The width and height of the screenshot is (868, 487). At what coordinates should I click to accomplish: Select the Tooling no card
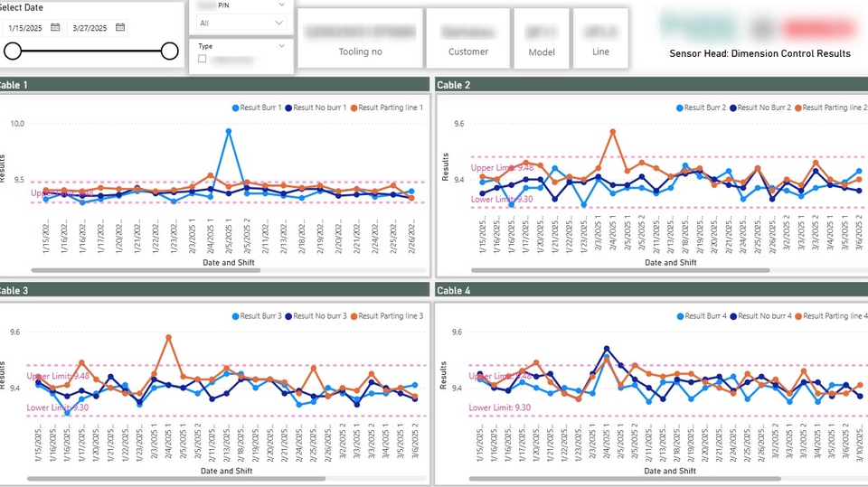click(x=360, y=38)
